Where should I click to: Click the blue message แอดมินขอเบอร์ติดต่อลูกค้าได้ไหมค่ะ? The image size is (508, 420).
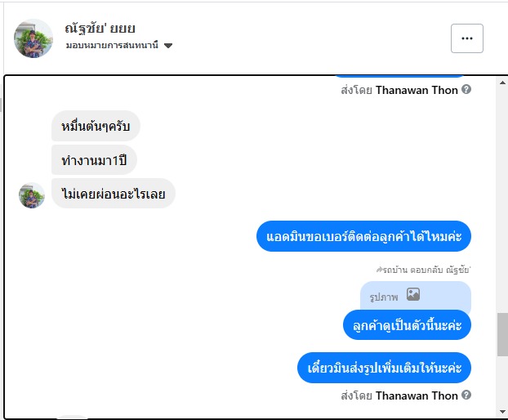(x=363, y=236)
